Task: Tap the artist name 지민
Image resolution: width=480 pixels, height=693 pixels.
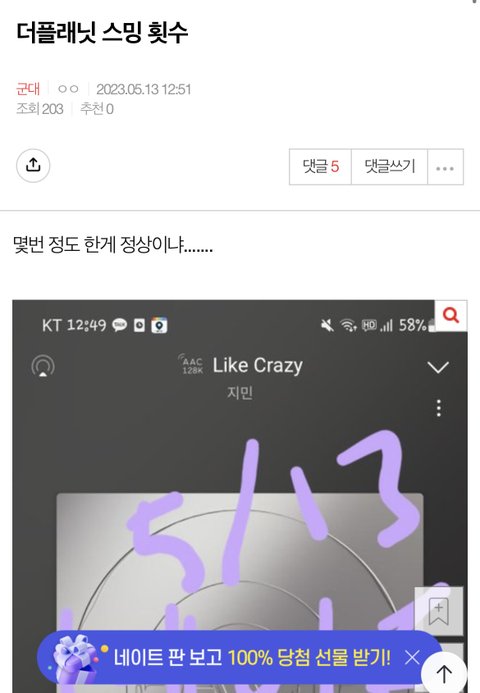Action: (x=240, y=392)
